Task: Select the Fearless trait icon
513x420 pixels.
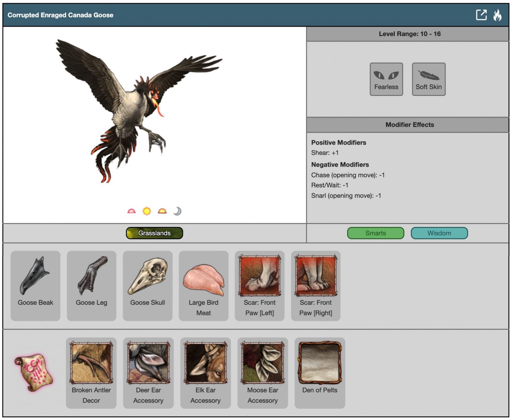Action: [386, 79]
